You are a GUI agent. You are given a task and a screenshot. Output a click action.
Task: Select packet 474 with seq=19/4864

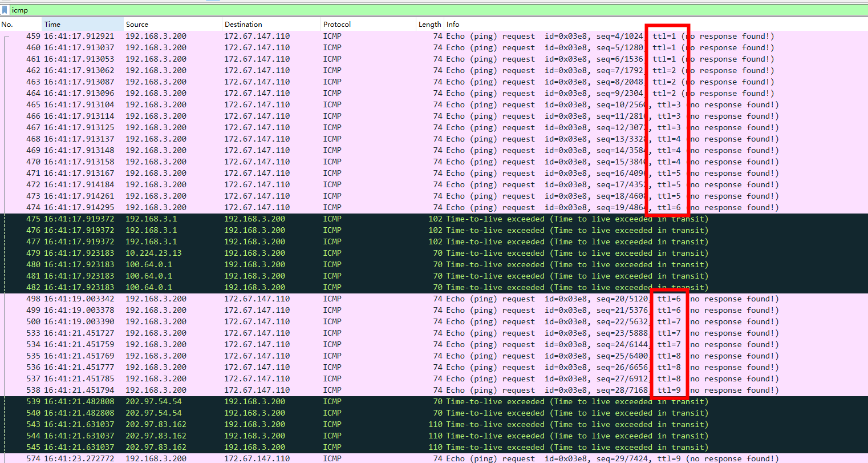(x=434, y=207)
